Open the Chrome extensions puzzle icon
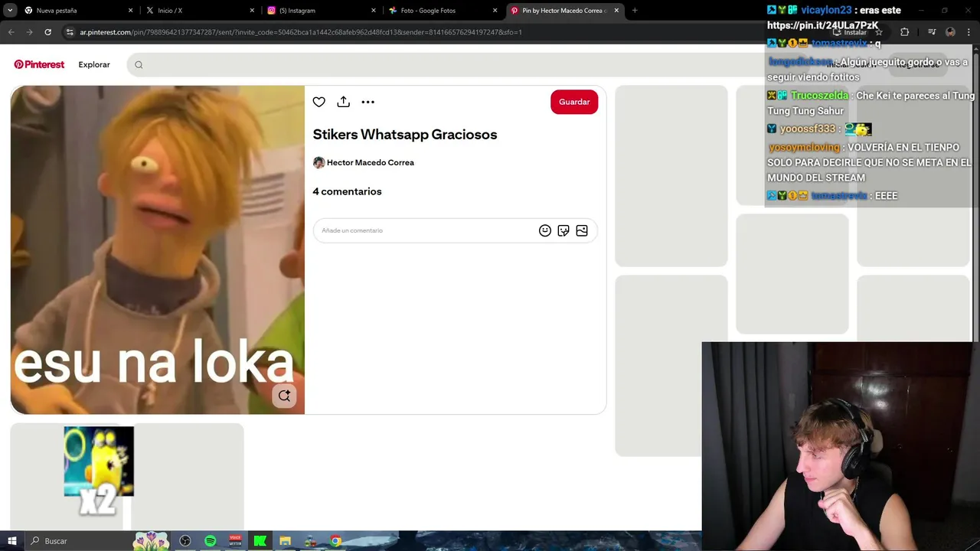Screen dimensions: 980x551 904,32
